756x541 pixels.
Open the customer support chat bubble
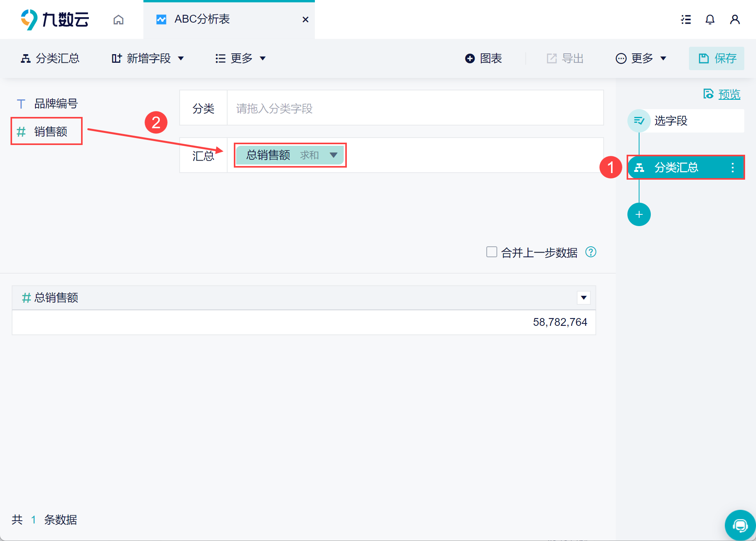[740, 525]
